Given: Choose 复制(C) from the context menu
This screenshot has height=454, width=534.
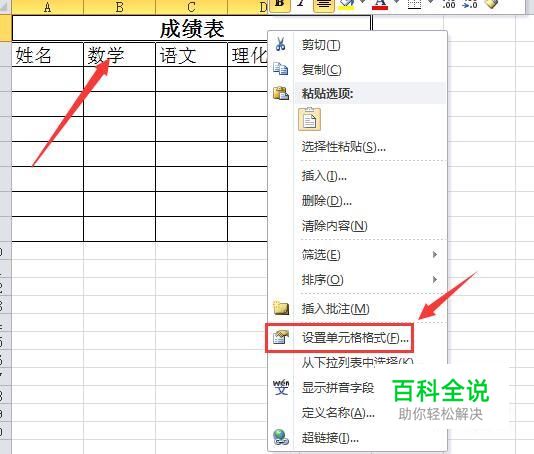Looking at the screenshot, I should tap(358, 69).
